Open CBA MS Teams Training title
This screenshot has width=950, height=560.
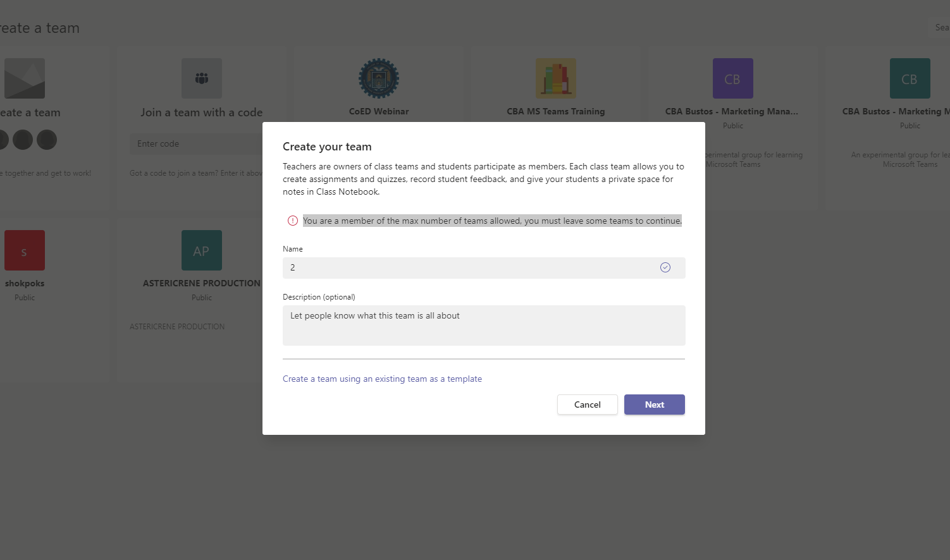tap(556, 111)
